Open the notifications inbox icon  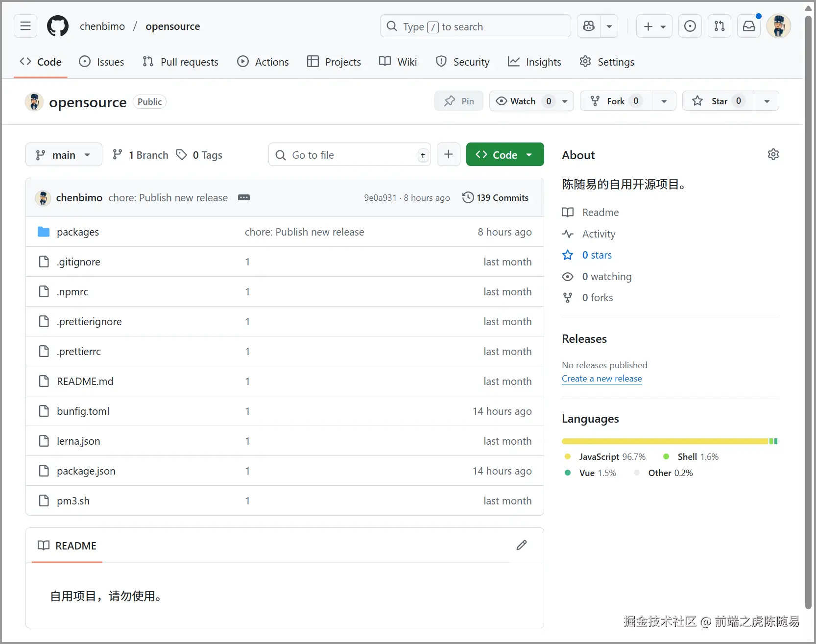click(x=749, y=26)
